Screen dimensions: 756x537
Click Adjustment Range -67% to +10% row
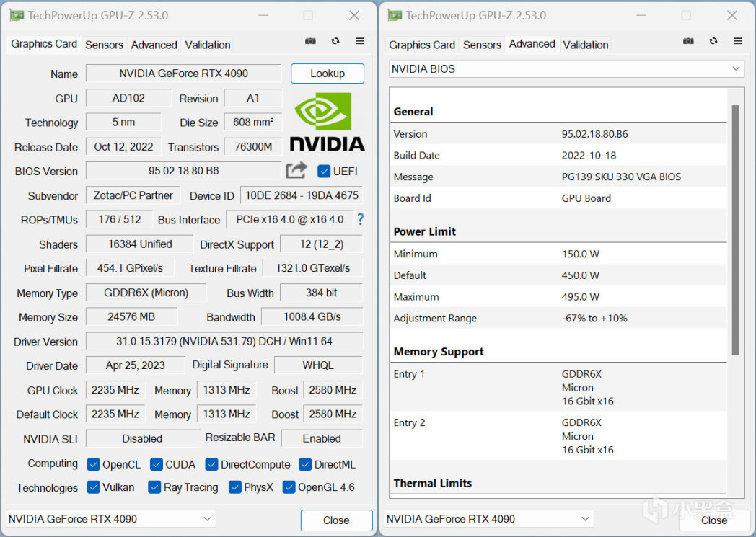(558, 318)
